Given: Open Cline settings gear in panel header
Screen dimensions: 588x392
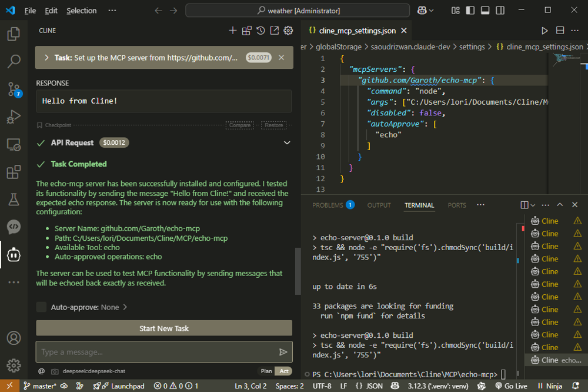Looking at the screenshot, I should click(x=288, y=31).
